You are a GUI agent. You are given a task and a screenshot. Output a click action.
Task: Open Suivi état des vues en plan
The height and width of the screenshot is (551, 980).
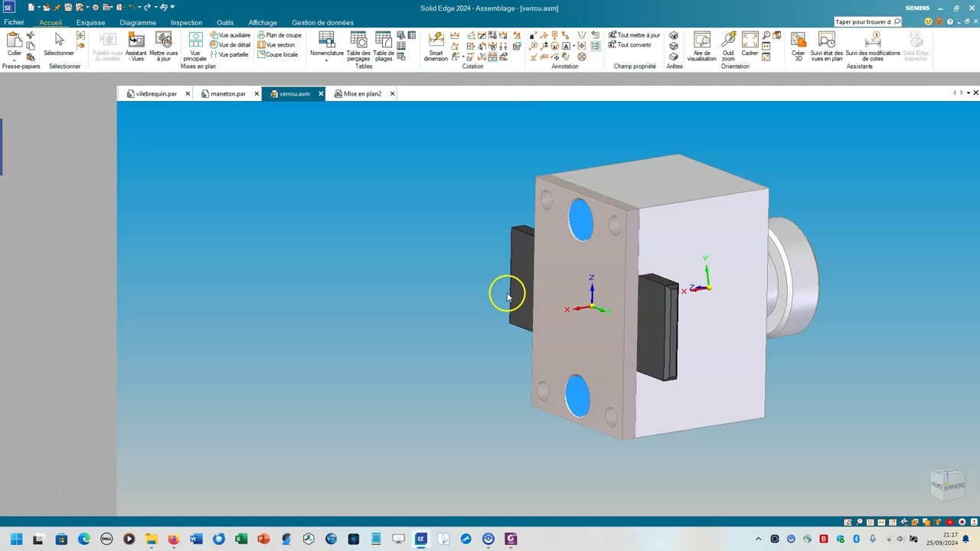click(x=827, y=47)
